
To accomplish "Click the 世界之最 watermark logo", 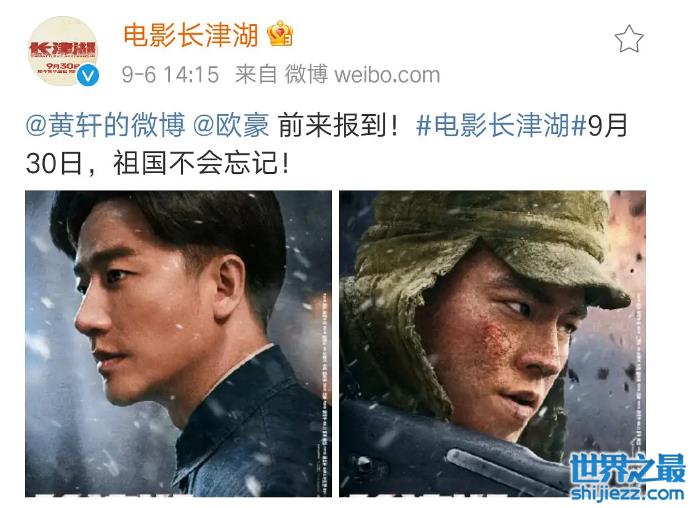I will [x=627, y=468].
